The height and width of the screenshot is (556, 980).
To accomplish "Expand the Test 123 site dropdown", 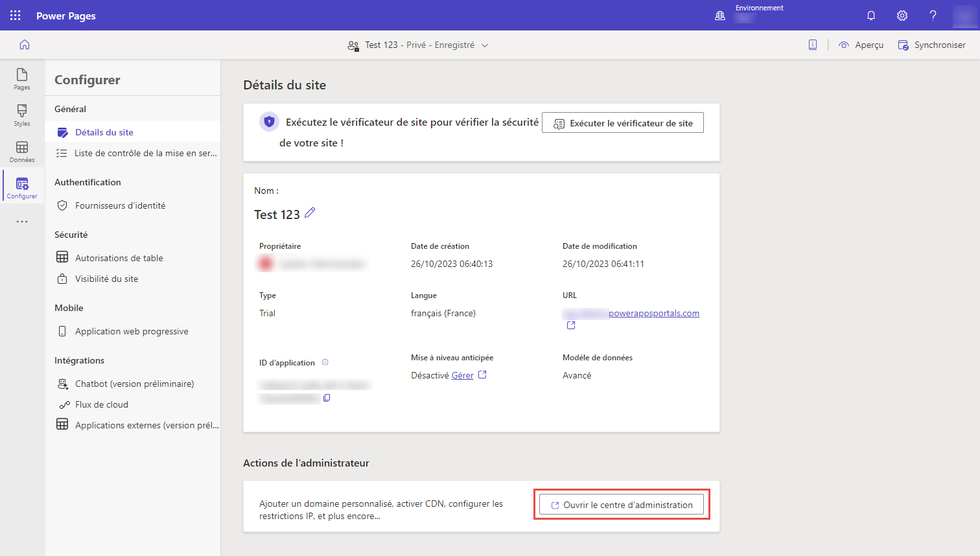I will 485,45.
